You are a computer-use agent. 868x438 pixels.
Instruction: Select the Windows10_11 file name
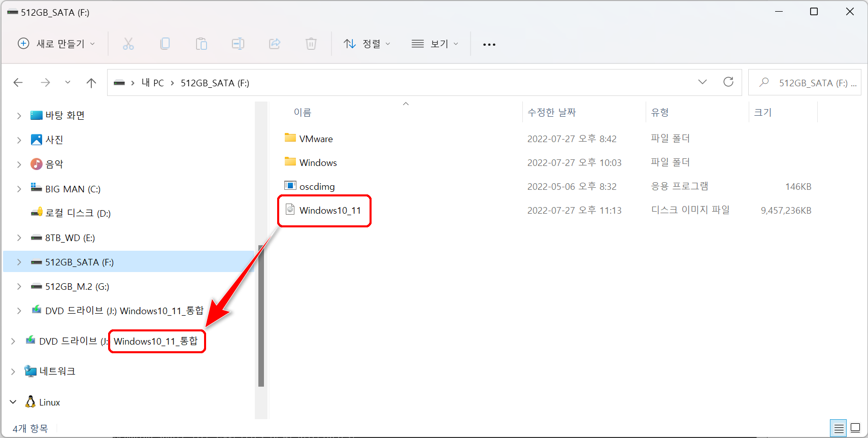coord(330,210)
